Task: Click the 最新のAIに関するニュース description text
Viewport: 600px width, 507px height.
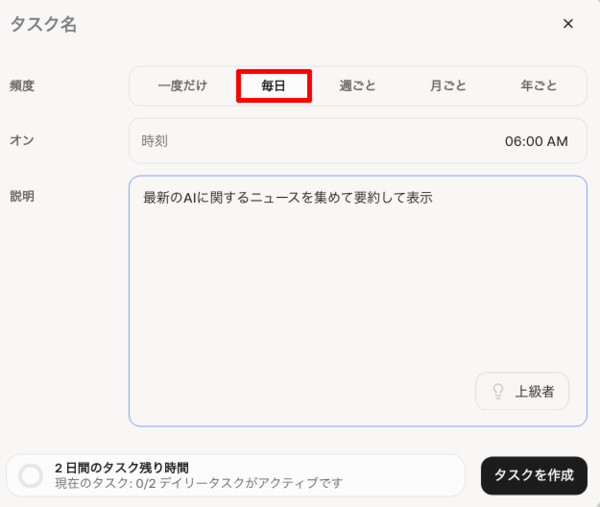Action: pos(288,198)
